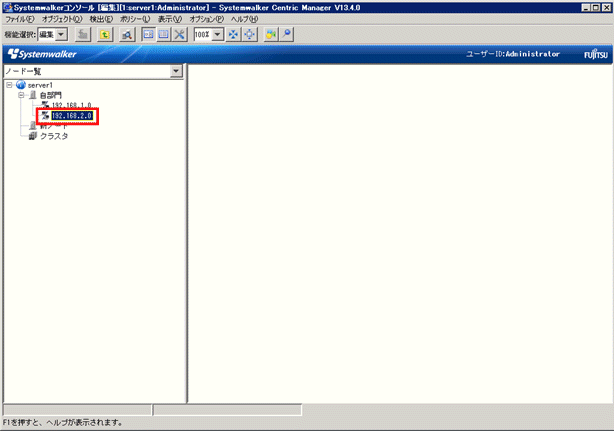614x431 pixels.
Task: Click the F1 help status bar text
Action: (63, 422)
